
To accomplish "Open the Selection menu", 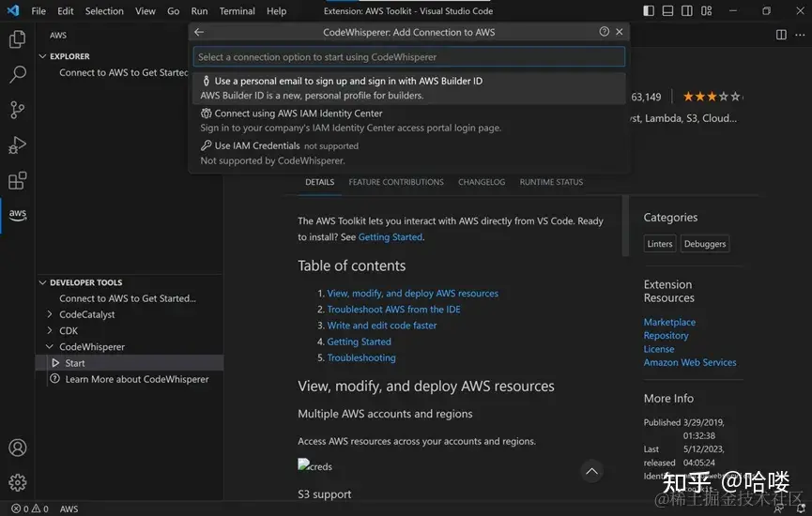I will pyautogui.click(x=104, y=11).
